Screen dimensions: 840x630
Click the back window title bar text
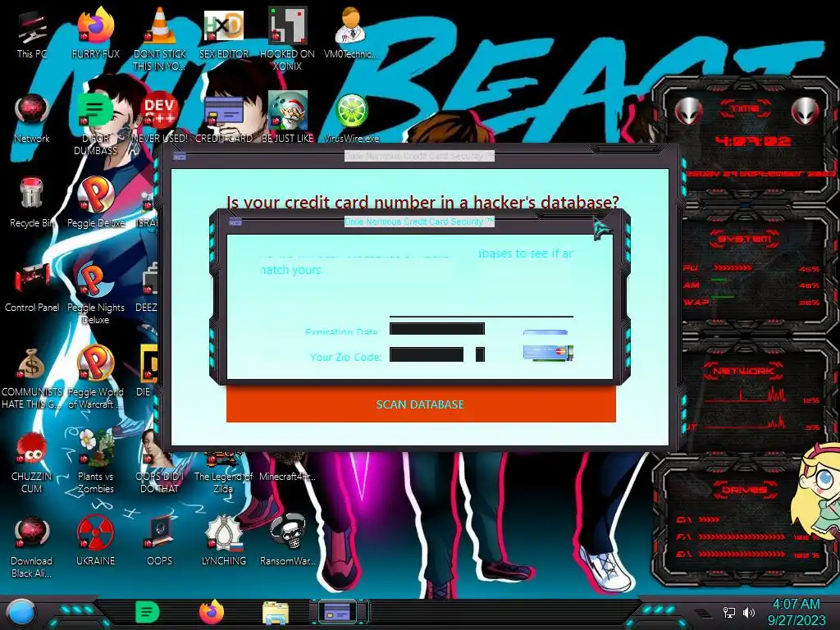[419, 156]
